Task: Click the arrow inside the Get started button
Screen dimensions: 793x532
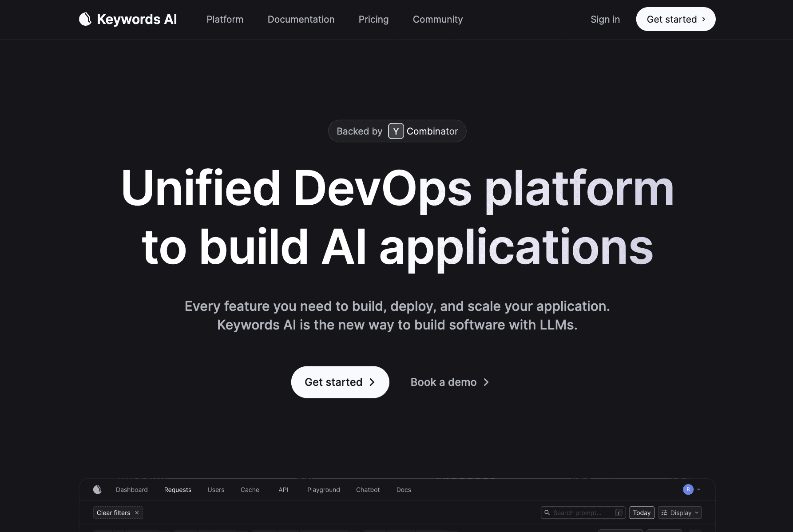Action: tap(372, 382)
